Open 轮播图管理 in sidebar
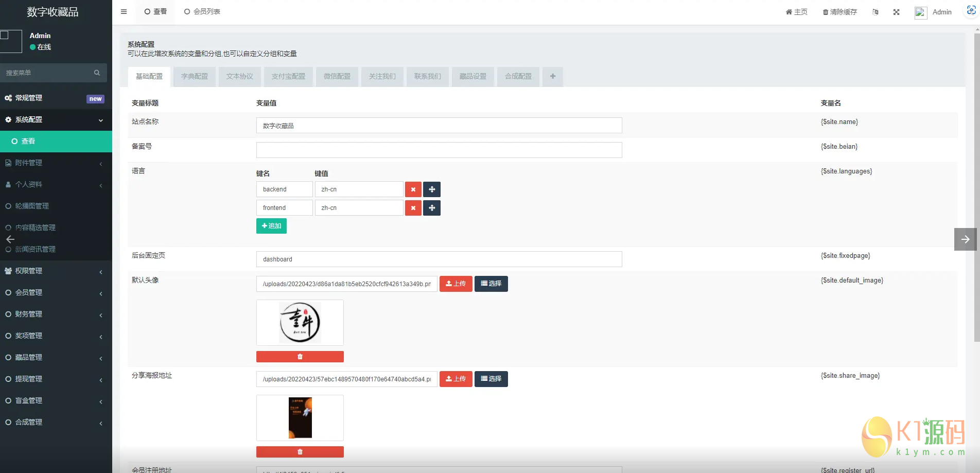The height and width of the screenshot is (473, 980). [56, 206]
